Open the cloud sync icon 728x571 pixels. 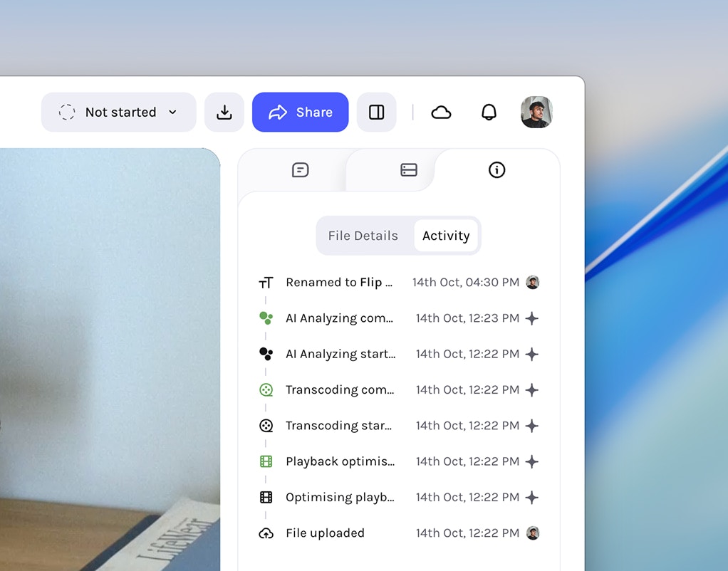tap(441, 112)
